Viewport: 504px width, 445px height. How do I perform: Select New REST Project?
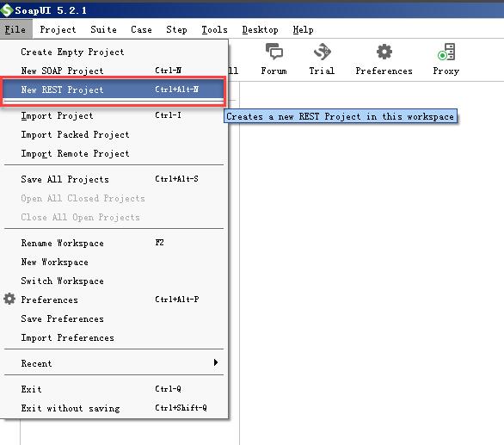(x=114, y=90)
